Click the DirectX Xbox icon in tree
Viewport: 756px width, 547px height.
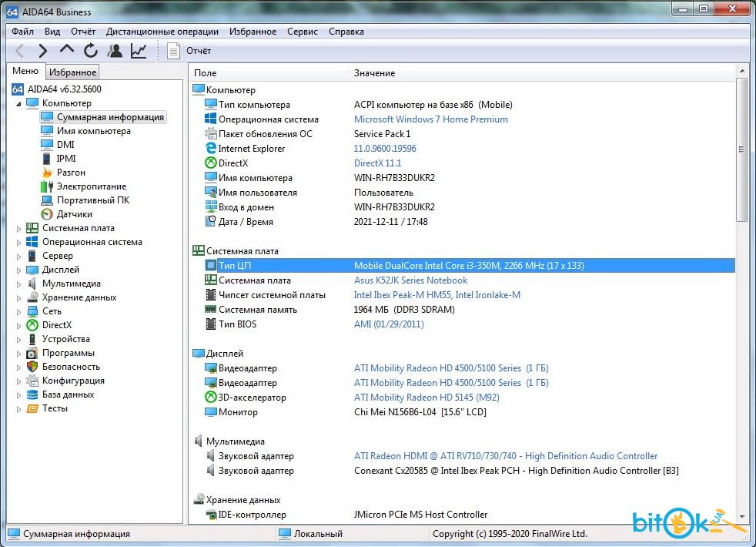click(32, 325)
